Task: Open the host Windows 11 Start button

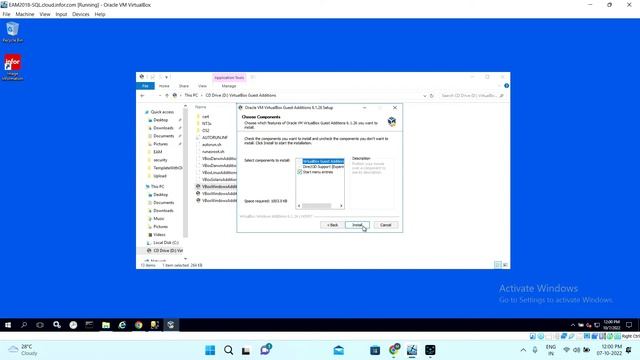Action: [210, 350]
